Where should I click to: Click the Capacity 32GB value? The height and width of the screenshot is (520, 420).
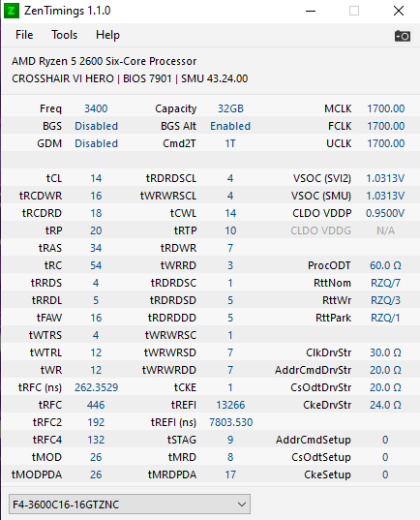(230, 108)
